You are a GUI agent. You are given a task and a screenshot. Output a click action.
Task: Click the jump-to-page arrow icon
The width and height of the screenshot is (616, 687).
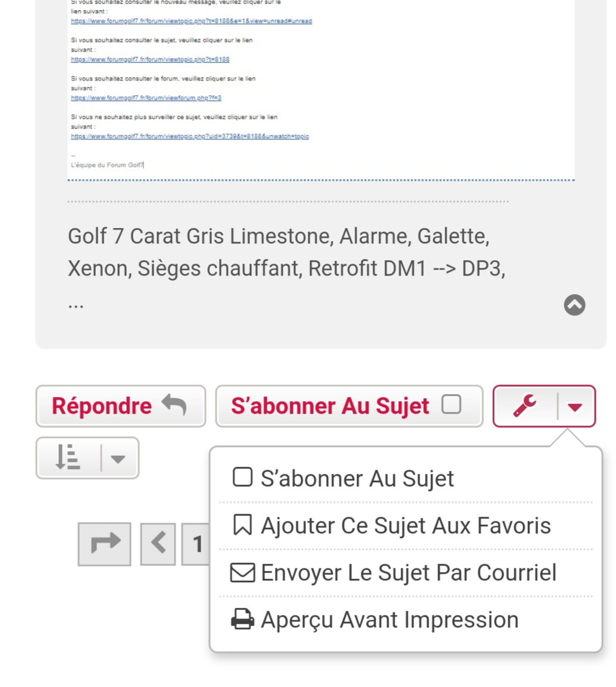(105, 544)
